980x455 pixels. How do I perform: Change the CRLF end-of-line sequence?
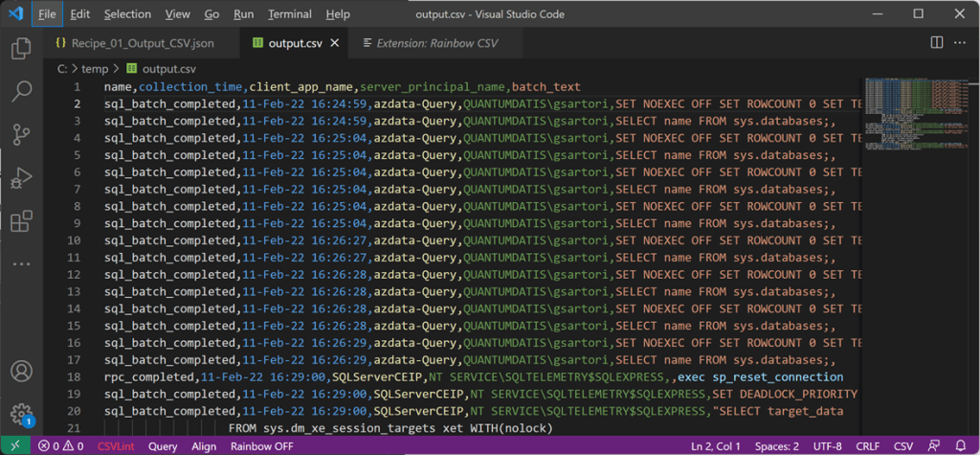[866, 446]
